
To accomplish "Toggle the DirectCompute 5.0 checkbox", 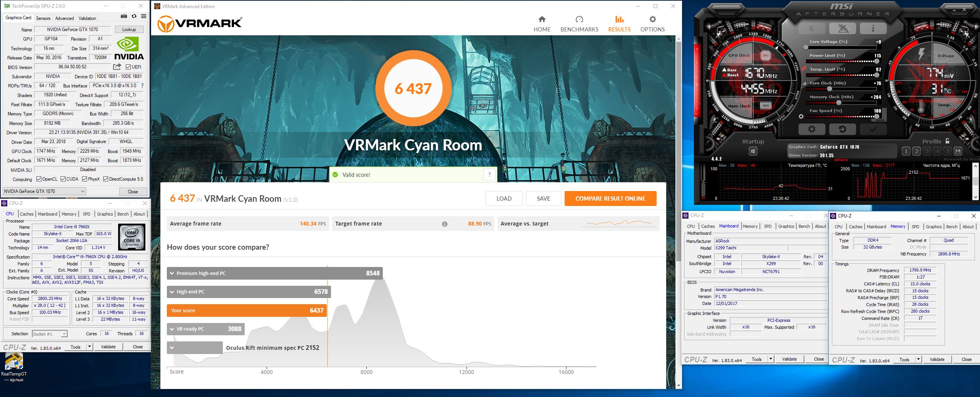I will point(105,179).
